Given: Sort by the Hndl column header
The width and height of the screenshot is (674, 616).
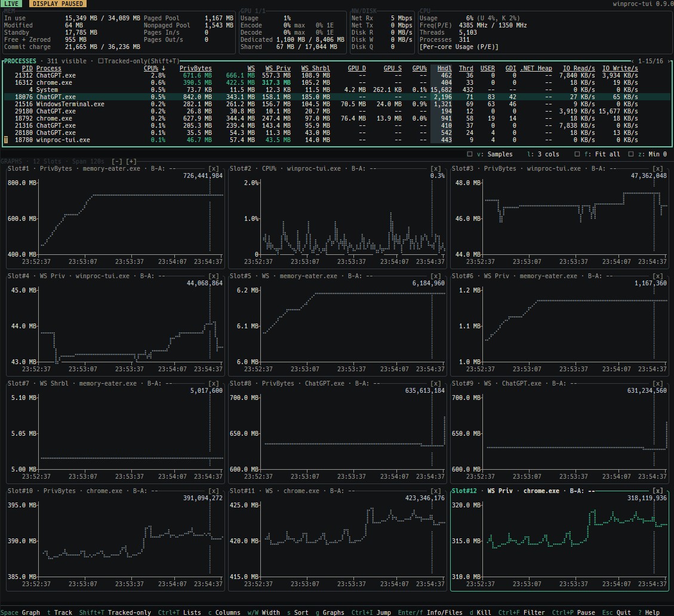Looking at the screenshot, I should 445,69.
